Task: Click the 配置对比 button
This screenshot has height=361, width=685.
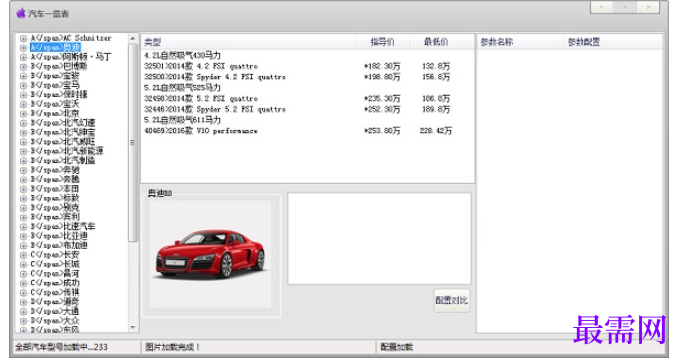Action: click(452, 301)
